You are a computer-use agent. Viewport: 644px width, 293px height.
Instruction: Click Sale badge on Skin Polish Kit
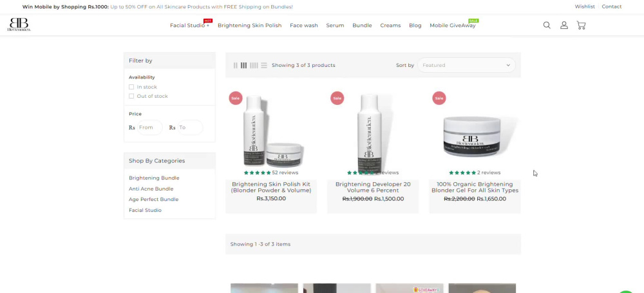click(235, 99)
